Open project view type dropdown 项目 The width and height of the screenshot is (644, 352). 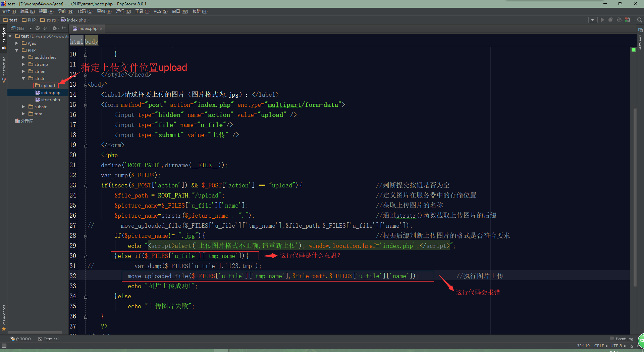(x=21, y=29)
